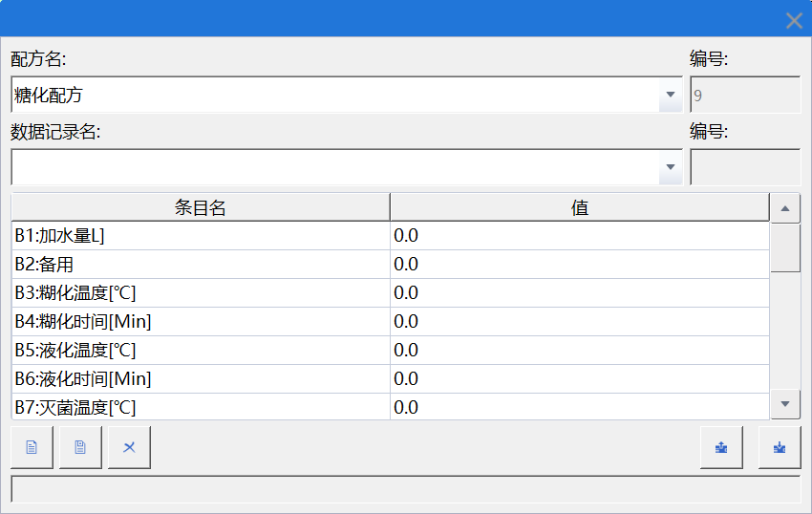The height and width of the screenshot is (514, 812).
Task: Expand the 数据记录名 dropdown list
Action: tap(671, 167)
